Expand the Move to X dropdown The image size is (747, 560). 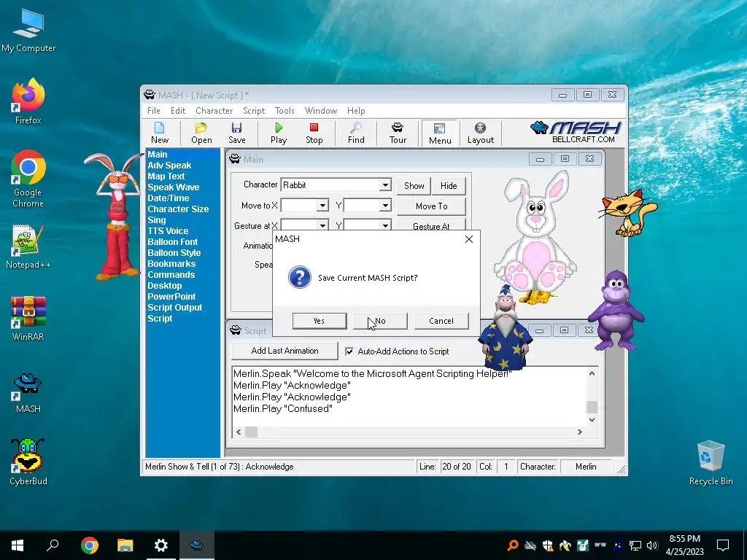pos(322,205)
